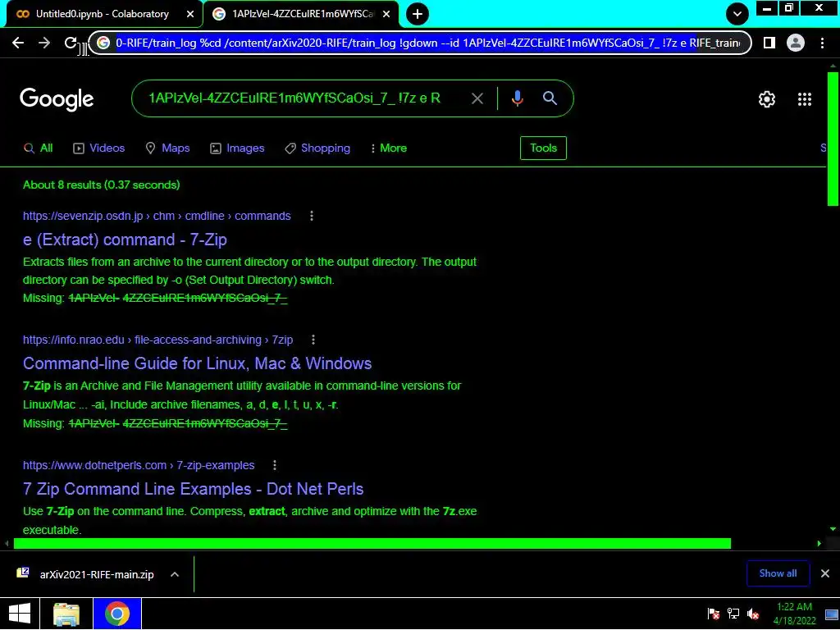This screenshot has width=840, height=630.
Task: Click the info.nrao.edu URL breadcrumb
Action: [158, 340]
